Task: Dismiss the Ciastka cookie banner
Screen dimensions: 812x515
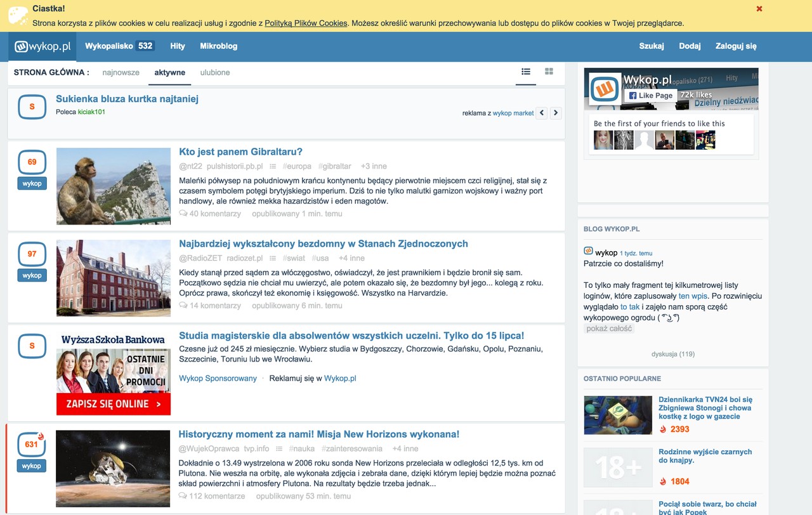Action: pyautogui.click(x=759, y=9)
